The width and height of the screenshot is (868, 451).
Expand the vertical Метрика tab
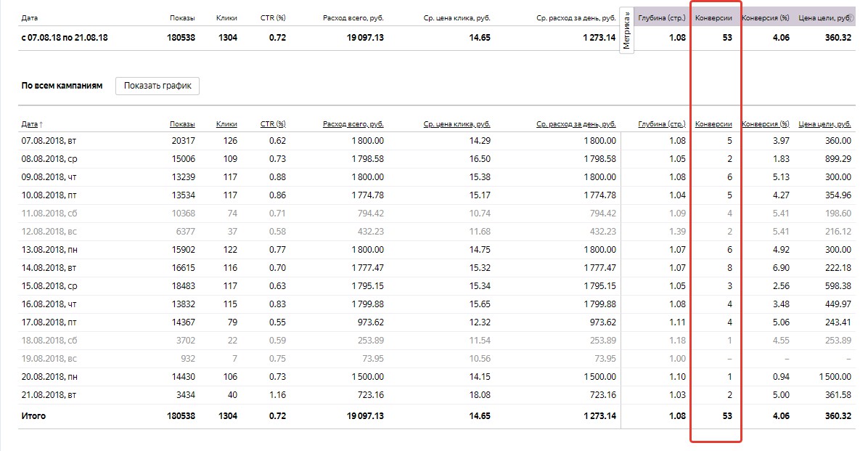626,31
